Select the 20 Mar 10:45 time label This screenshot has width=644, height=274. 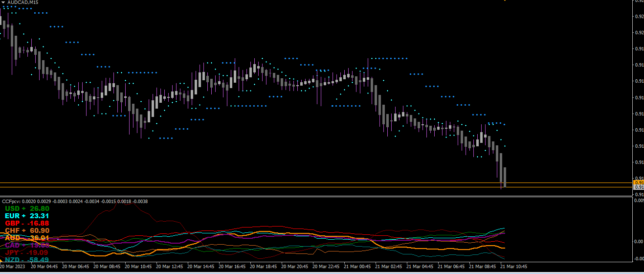[x=138, y=267]
